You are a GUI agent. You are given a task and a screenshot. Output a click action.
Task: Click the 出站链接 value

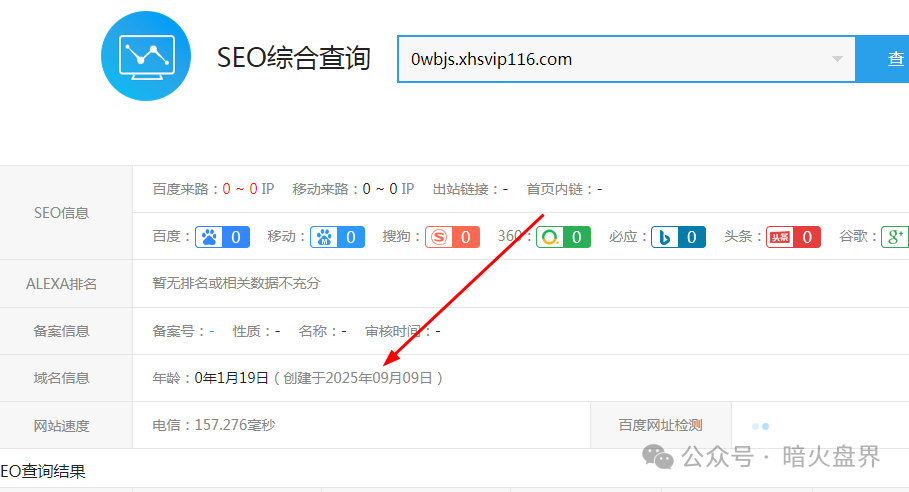coord(506,189)
